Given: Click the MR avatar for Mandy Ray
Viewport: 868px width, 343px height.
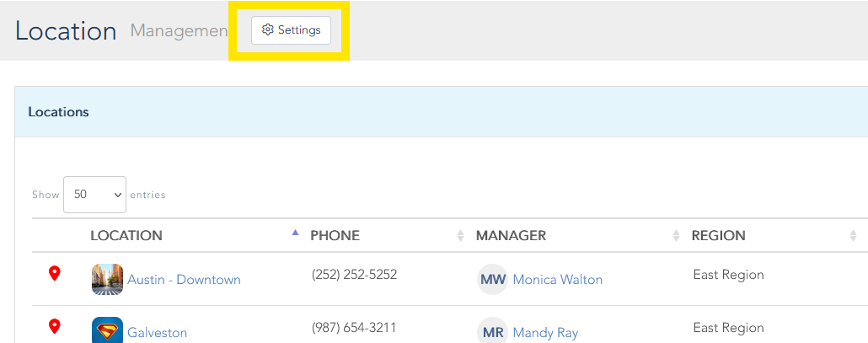Looking at the screenshot, I should 492,332.
